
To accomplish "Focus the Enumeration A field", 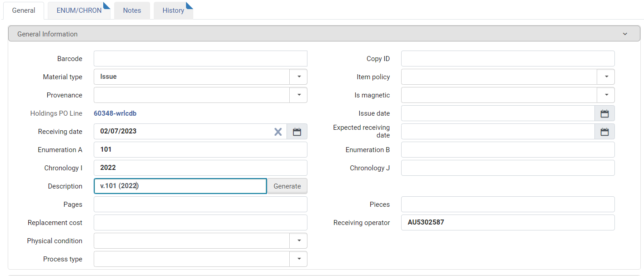I will (x=201, y=150).
